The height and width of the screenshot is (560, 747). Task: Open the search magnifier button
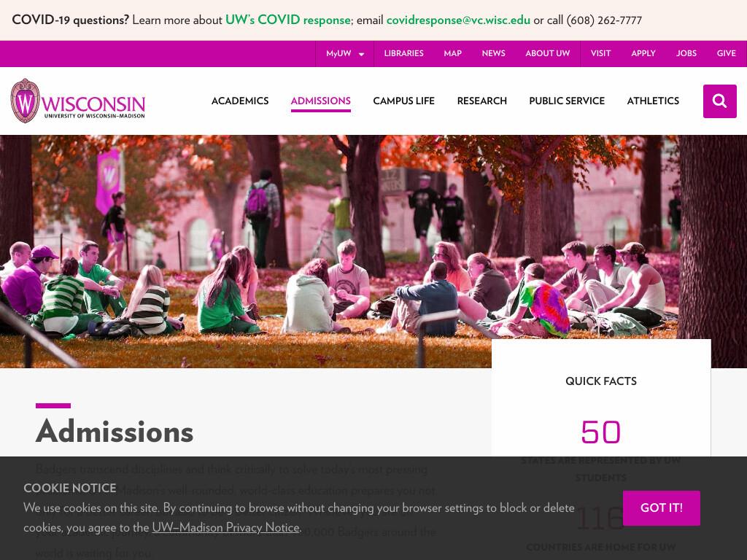click(x=719, y=101)
